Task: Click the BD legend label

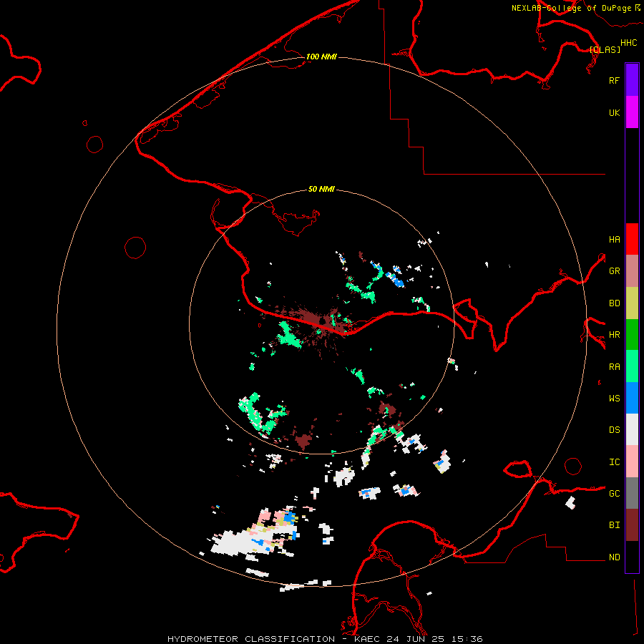Action: coord(614,303)
